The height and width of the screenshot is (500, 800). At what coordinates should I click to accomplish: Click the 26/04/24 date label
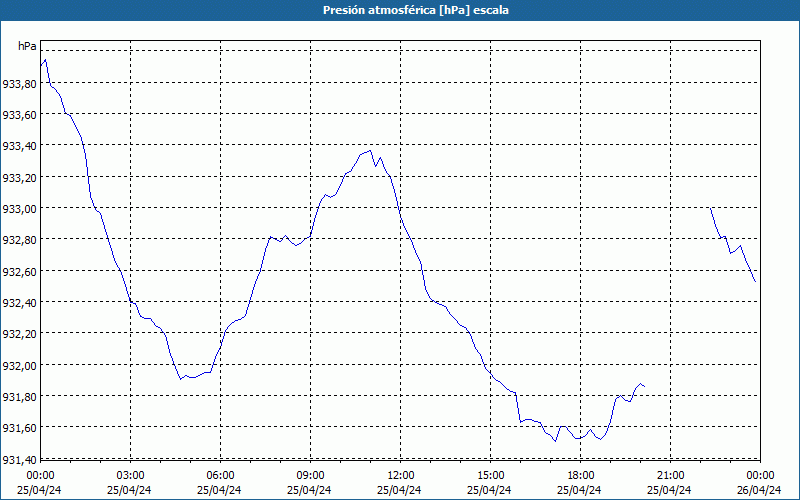[x=759, y=490]
